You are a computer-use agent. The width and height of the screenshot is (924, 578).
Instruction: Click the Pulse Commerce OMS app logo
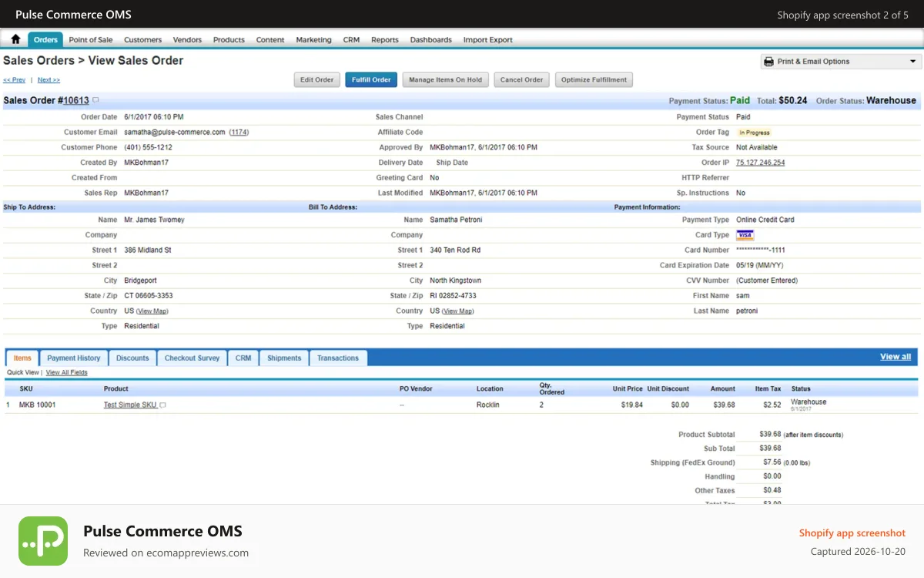coord(43,541)
